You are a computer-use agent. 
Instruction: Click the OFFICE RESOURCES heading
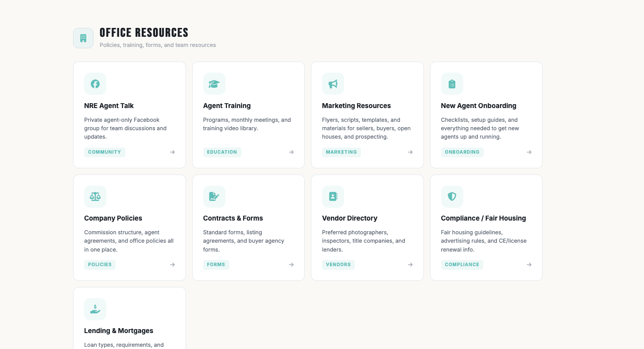coord(144,33)
